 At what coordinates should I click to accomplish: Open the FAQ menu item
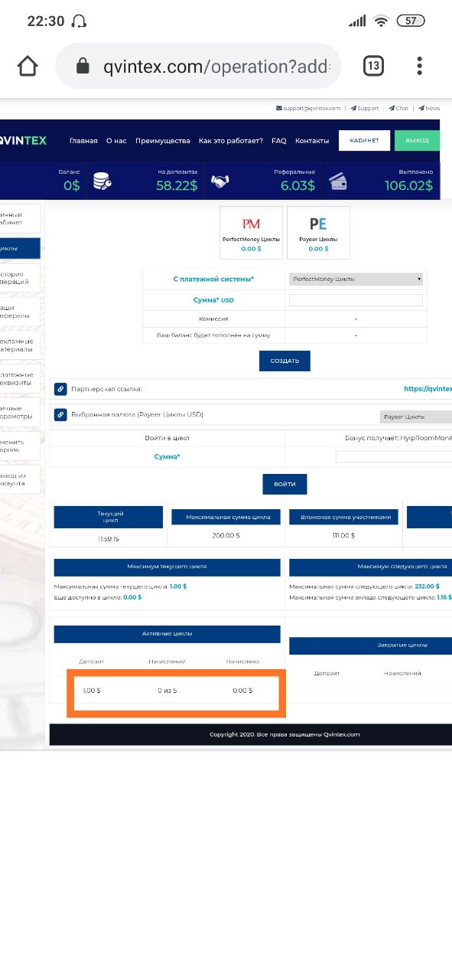[x=279, y=141]
